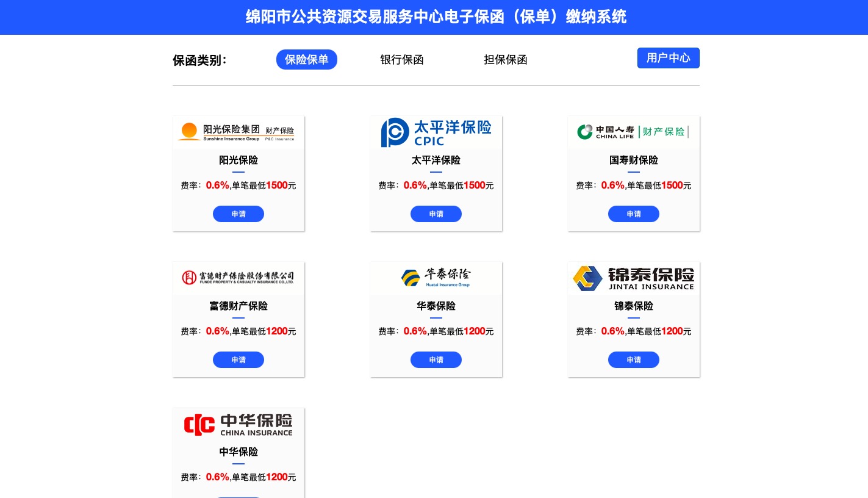The height and width of the screenshot is (498, 868).
Task: Select the 阳光保险 card title
Action: 239,161
